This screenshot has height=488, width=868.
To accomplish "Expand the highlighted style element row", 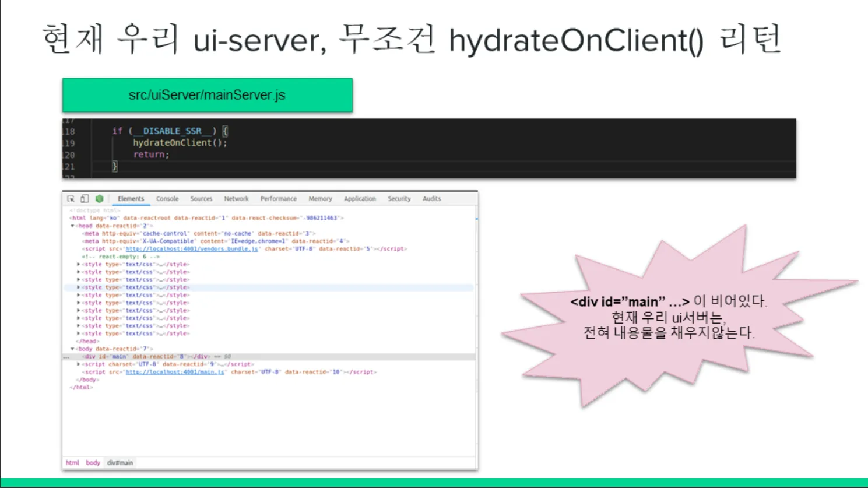I will point(79,287).
